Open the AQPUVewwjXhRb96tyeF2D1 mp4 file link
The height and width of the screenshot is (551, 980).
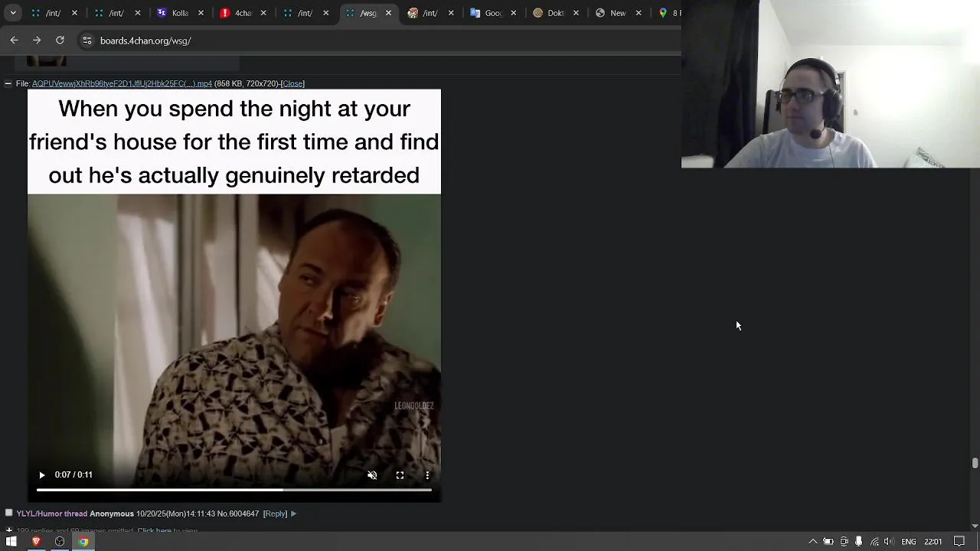point(122,83)
